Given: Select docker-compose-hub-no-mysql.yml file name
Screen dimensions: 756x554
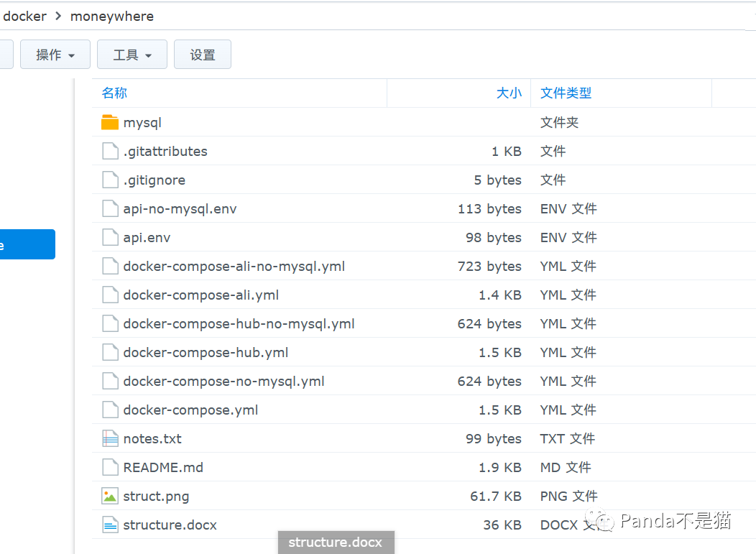Looking at the screenshot, I should pyautogui.click(x=239, y=323).
